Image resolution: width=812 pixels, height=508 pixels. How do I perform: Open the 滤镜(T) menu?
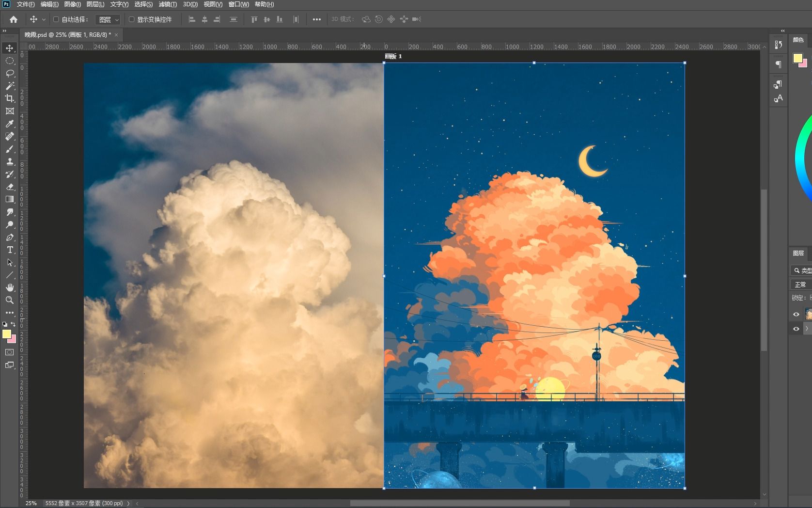coord(168,4)
